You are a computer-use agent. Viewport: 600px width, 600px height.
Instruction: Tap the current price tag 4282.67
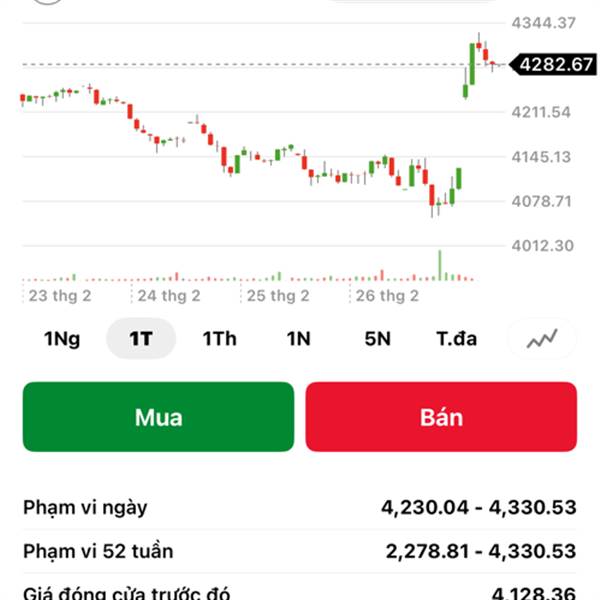556,66
